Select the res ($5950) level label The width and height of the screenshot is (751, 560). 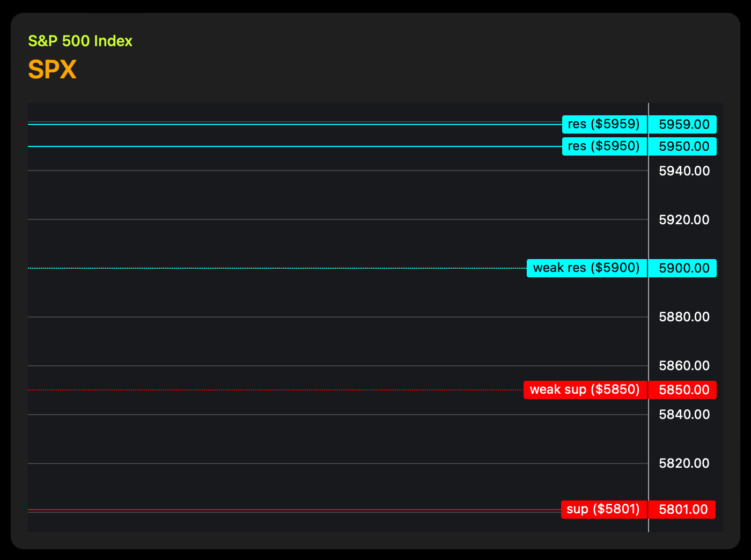605,146
